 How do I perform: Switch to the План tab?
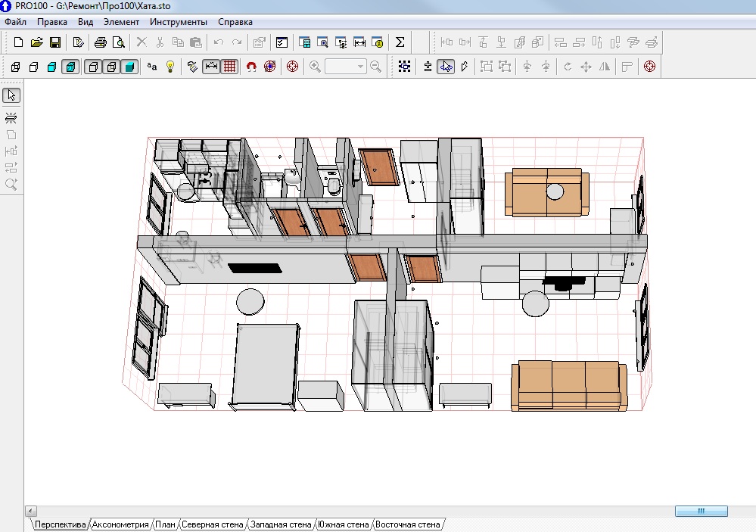click(x=164, y=524)
